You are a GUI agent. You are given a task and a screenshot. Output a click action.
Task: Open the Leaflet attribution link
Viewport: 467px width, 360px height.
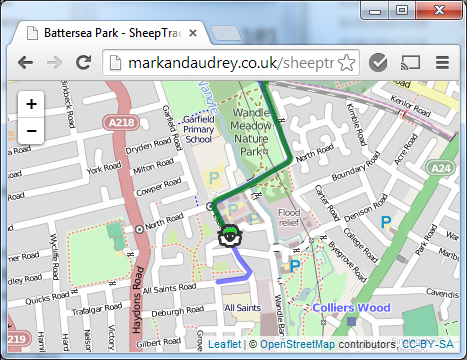(224, 344)
